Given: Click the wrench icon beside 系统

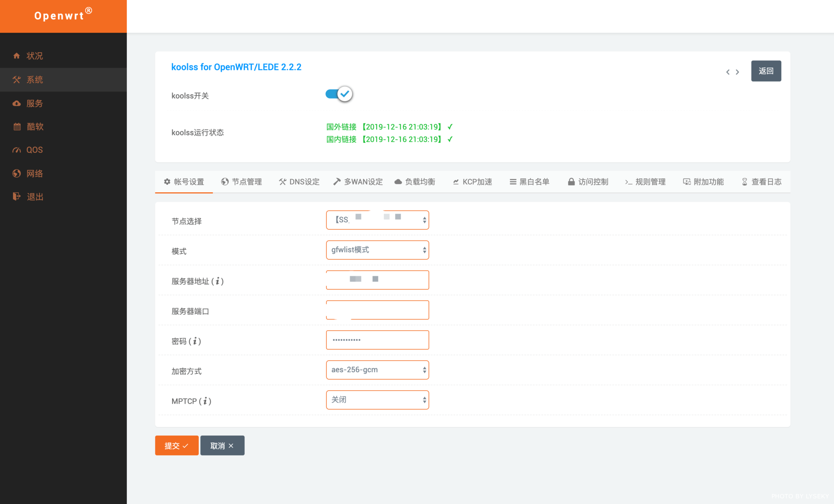Looking at the screenshot, I should (17, 79).
